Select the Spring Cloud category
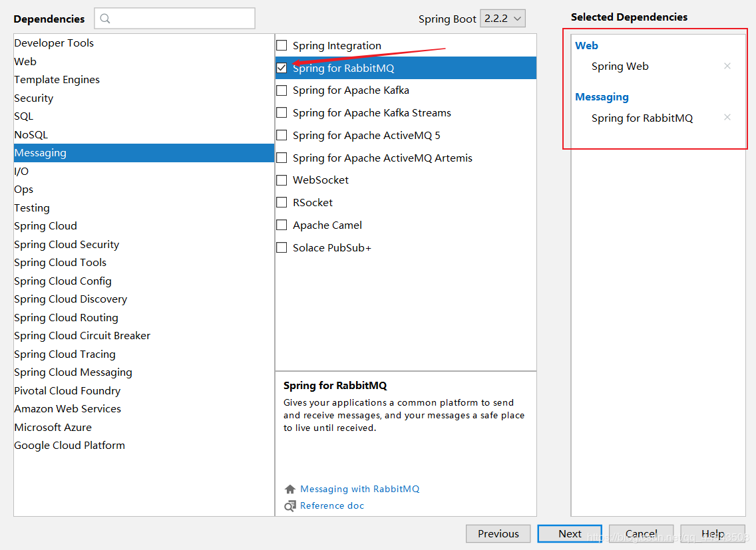 tap(144, 226)
